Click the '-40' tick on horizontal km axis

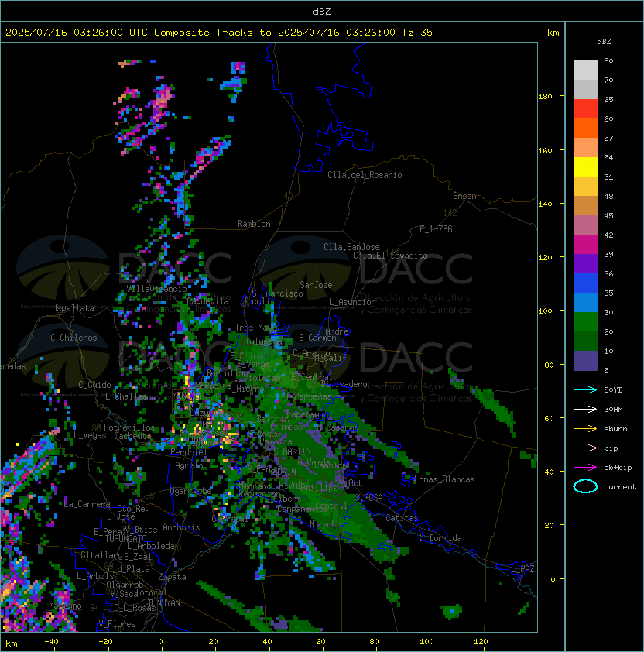(x=51, y=642)
